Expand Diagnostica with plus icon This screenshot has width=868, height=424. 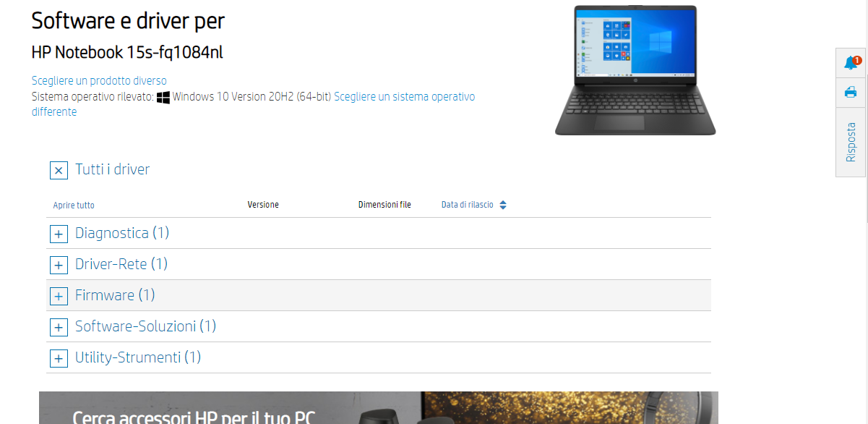pos(59,234)
